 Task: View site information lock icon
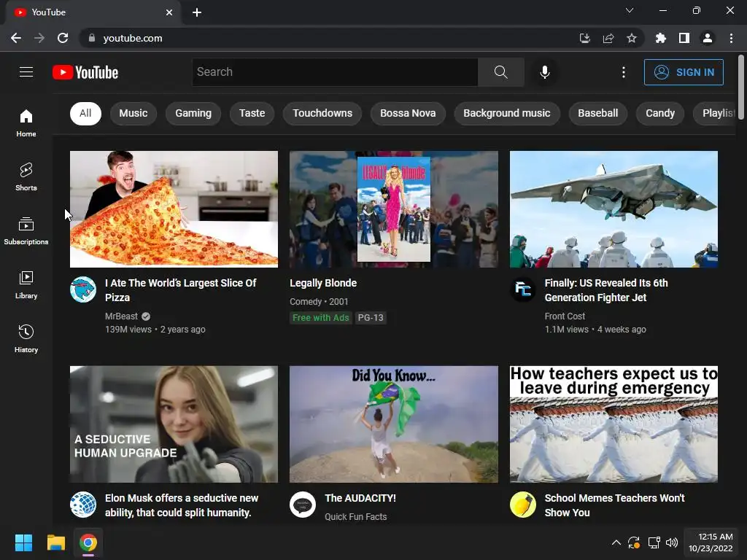pos(92,38)
